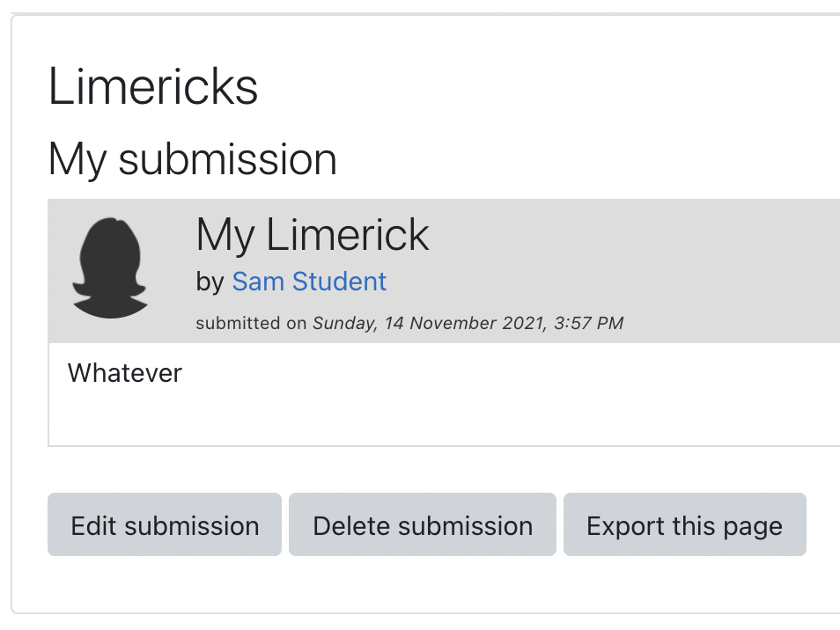
Task: Click the word 'by' before the author name
Action: coord(210,282)
